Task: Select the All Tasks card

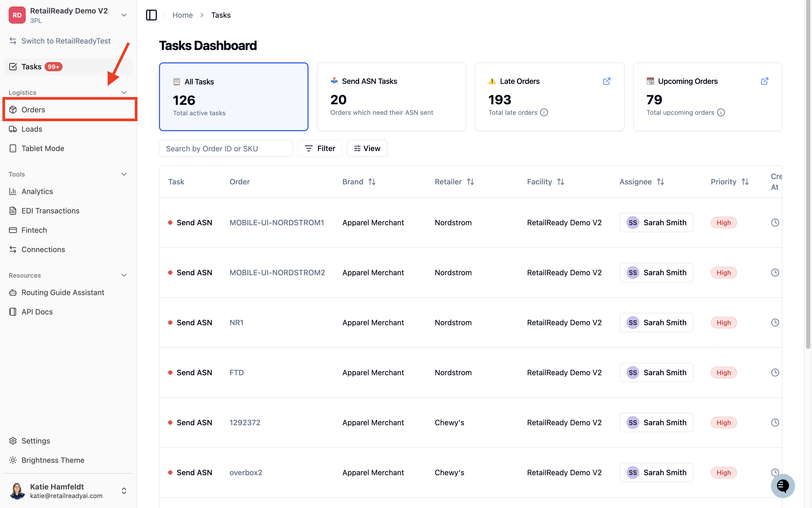Action: click(x=234, y=97)
